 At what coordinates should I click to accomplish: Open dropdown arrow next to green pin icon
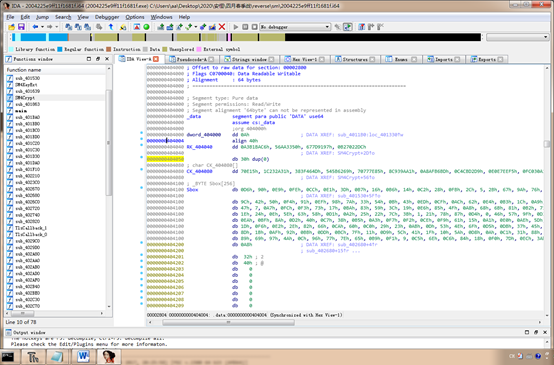pyautogui.click(x=195, y=27)
